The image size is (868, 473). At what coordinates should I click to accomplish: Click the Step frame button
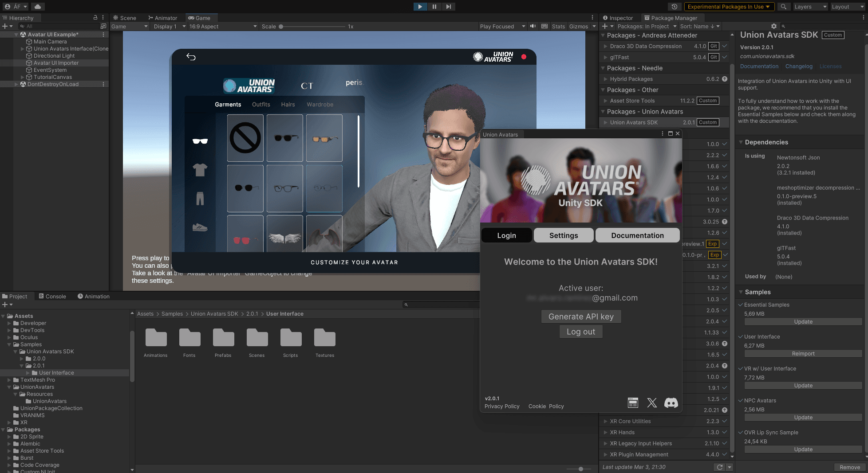(x=448, y=7)
